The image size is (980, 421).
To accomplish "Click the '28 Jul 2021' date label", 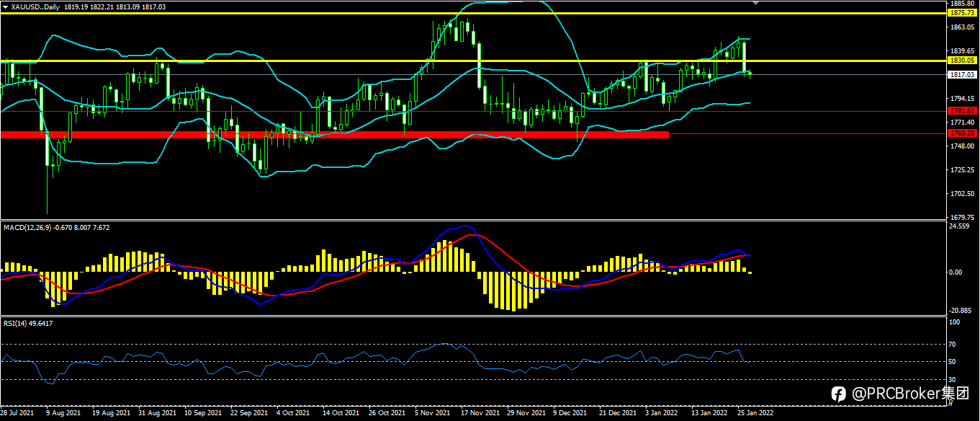I will pos(17,414).
